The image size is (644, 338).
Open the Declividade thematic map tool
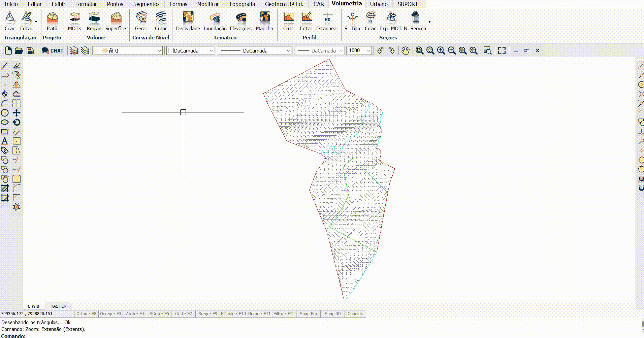188,21
